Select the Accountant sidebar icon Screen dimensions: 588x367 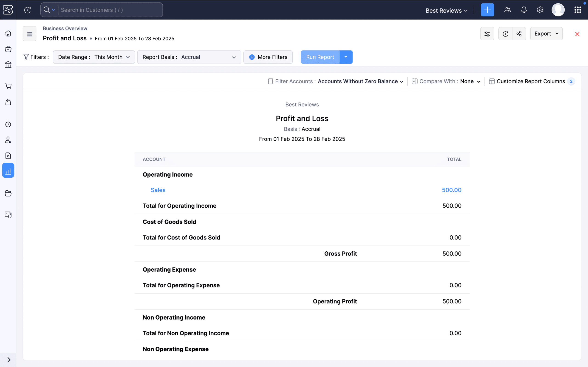click(x=8, y=140)
